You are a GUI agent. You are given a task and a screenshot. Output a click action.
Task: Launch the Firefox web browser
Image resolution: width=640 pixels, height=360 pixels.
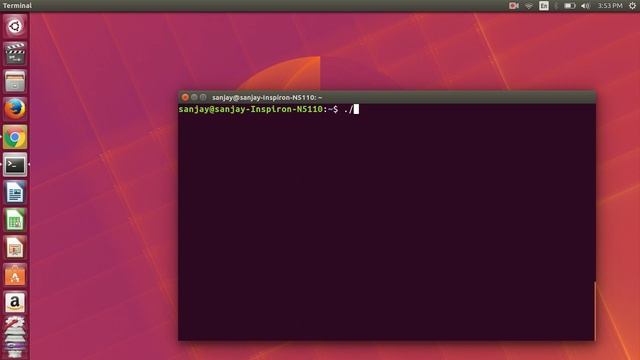click(x=15, y=109)
